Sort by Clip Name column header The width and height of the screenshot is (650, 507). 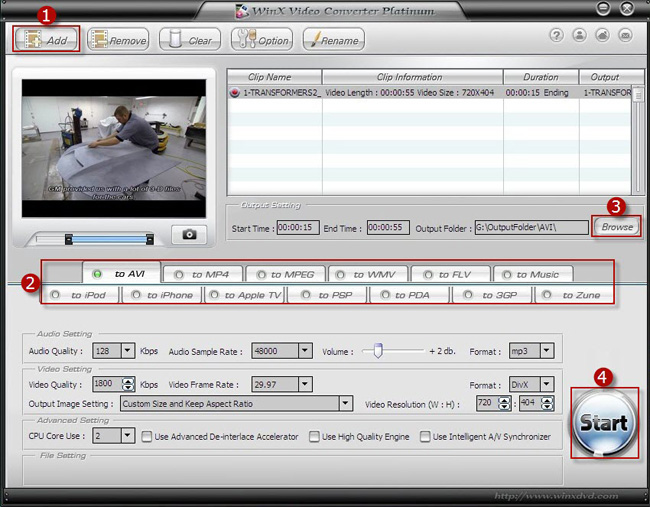click(x=274, y=77)
